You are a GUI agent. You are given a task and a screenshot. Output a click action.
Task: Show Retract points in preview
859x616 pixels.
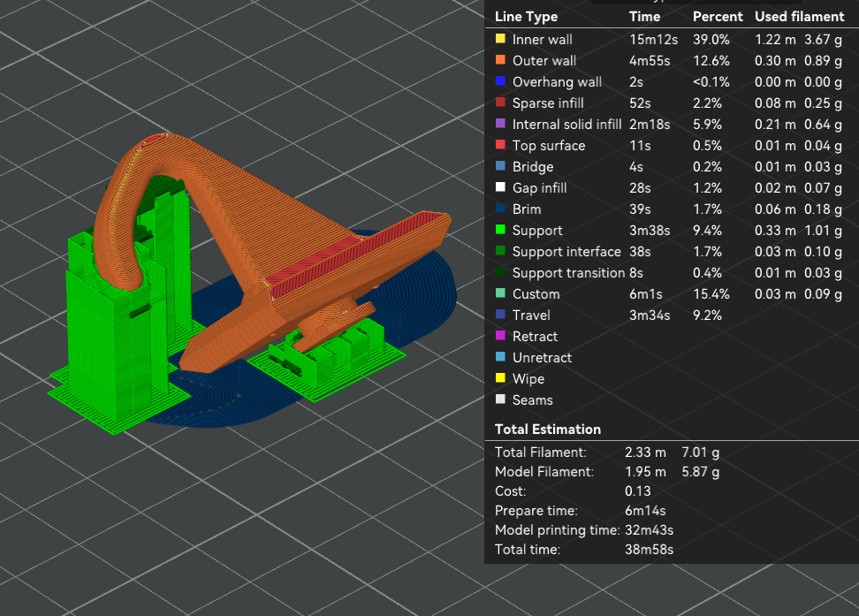[535, 337]
